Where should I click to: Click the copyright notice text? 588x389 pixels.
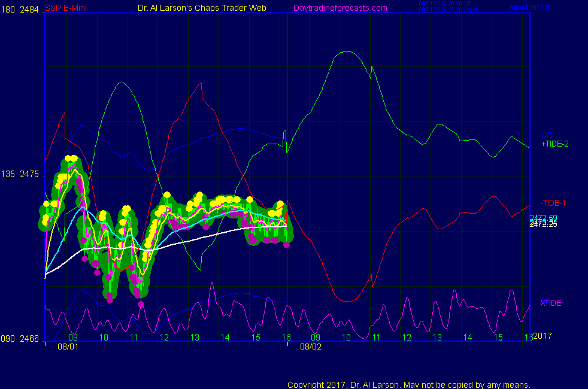[x=409, y=385]
